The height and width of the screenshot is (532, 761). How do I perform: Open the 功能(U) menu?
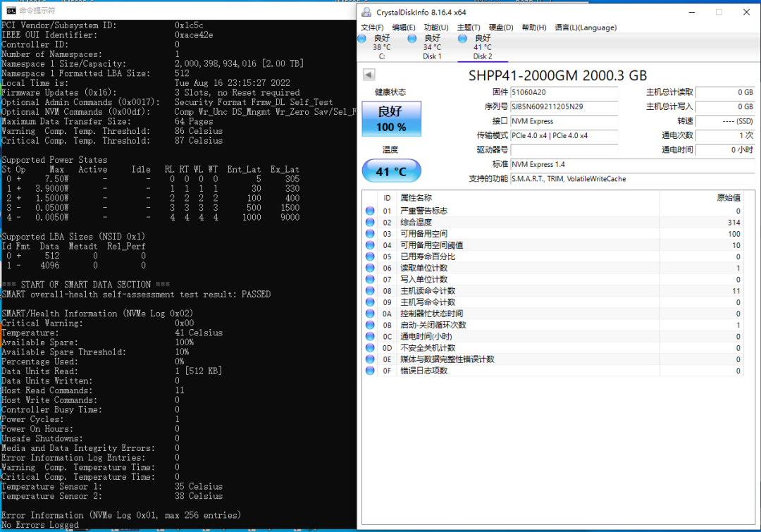pyautogui.click(x=436, y=27)
